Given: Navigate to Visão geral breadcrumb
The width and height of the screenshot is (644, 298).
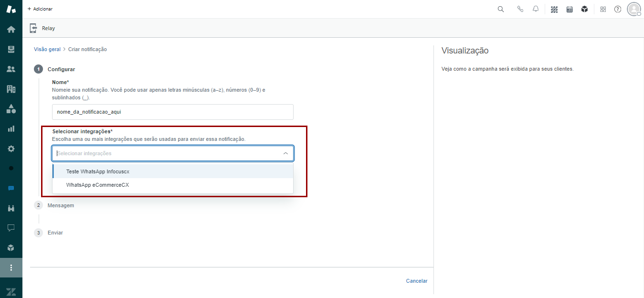Looking at the screenshot, I should (x=47, y=49).
